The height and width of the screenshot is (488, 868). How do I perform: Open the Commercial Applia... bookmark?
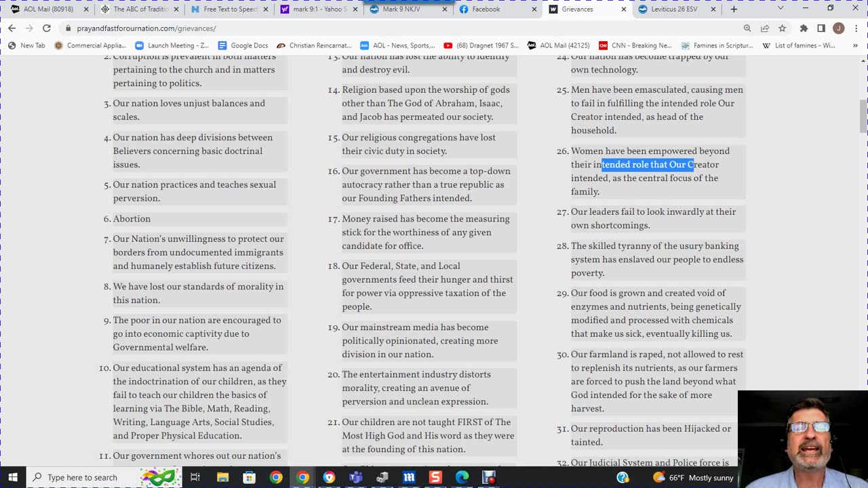coord(90,45)
